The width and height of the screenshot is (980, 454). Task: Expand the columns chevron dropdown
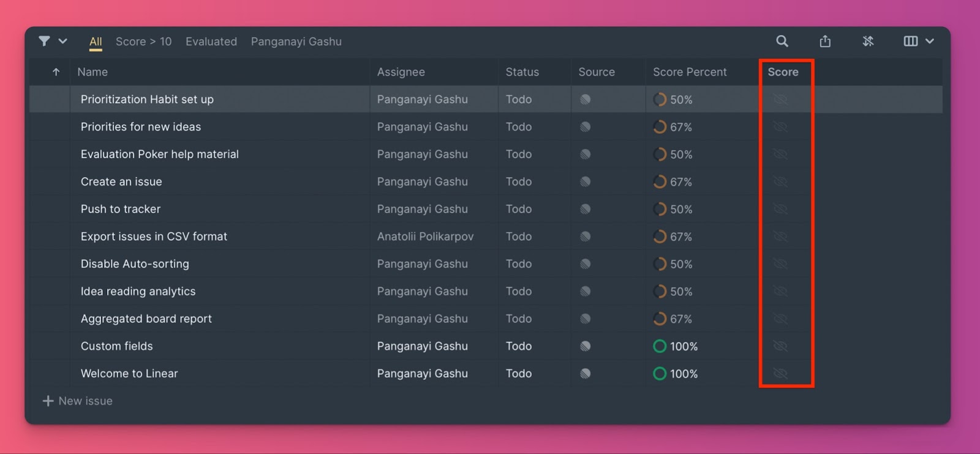point(930,41)
